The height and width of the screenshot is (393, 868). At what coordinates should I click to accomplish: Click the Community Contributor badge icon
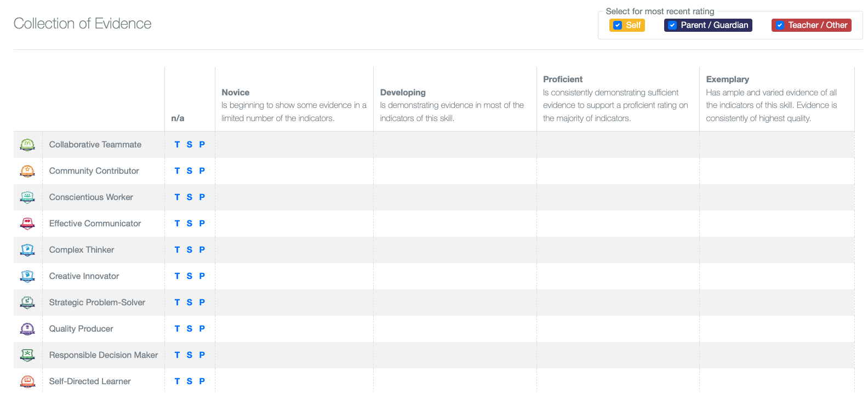click(x=27, y=171)
